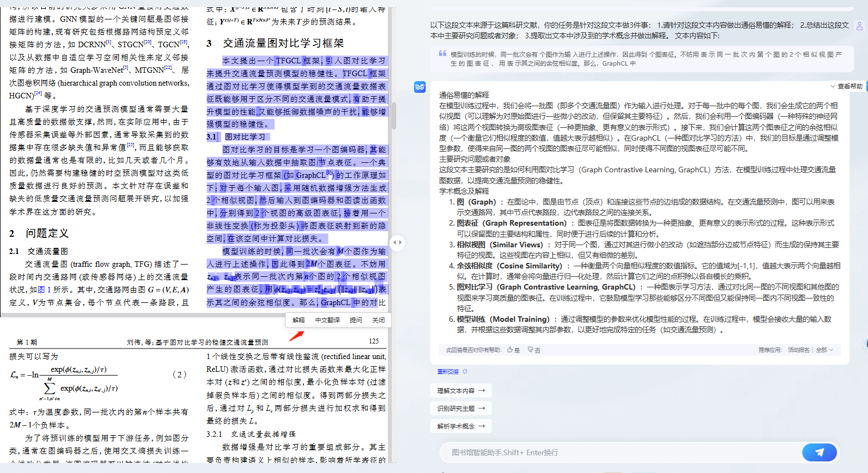Click the blue owl AI assistant avatar
868x473 pixels.
[x=420, y=87]
